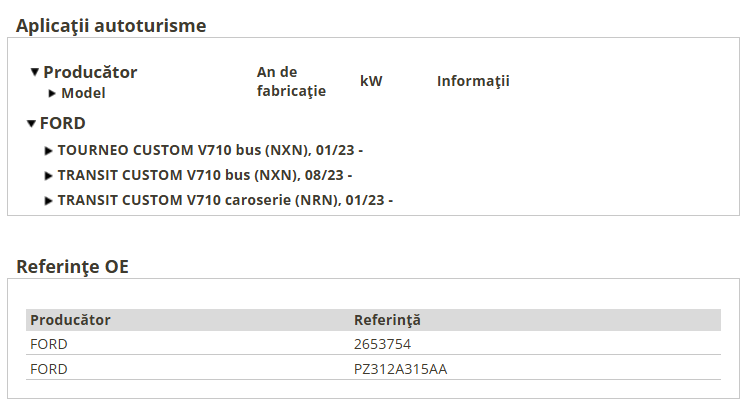This screenshot has width=748, height=415.
Task: Click the FORD manufacturer label in tree
Action: 62,123
